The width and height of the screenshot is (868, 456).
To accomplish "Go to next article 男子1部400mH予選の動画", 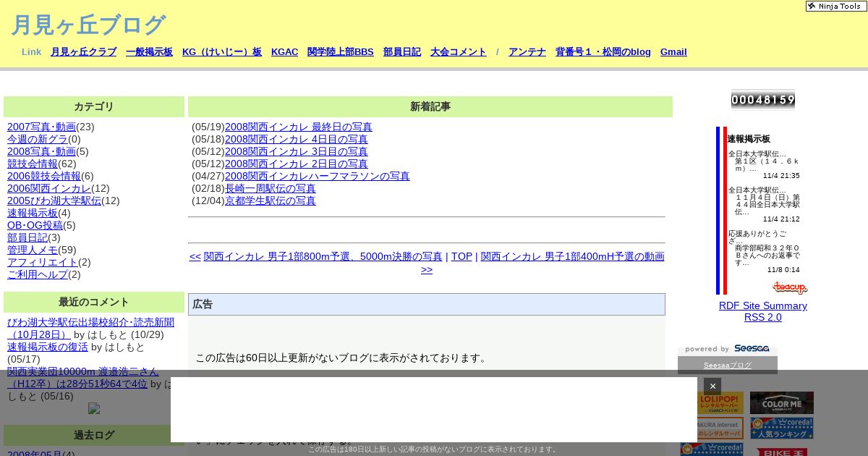I will [x=572, y=256].
